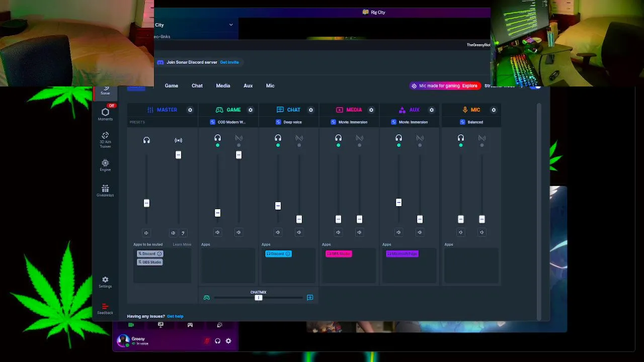Screen dimensions: 644x362
Task: Switch to the Chat tab
Action: point(197,85)
